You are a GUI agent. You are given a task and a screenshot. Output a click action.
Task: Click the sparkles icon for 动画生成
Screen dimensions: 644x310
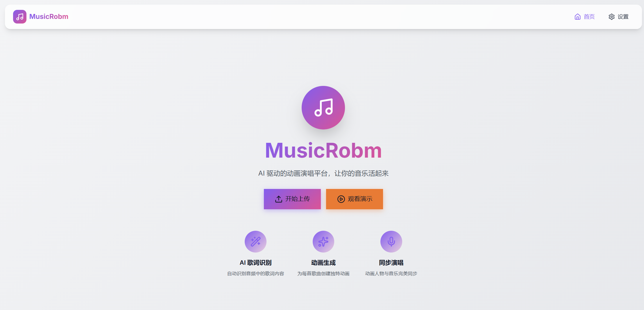323,241
